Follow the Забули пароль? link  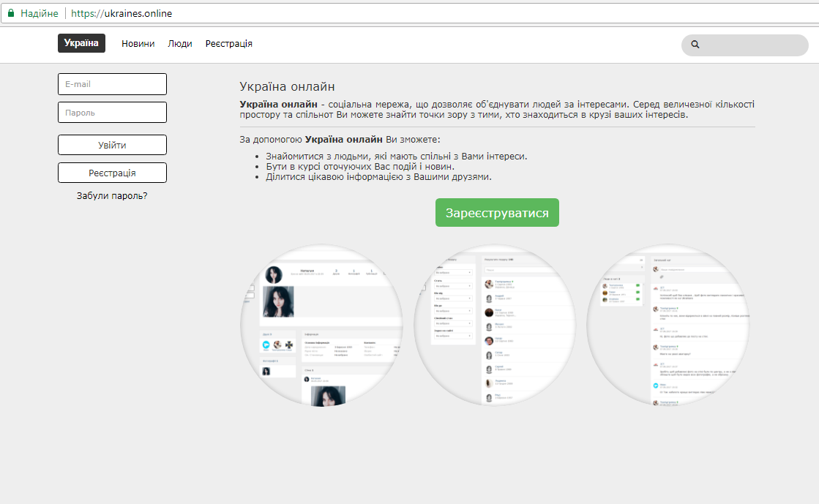pos(112,196)
